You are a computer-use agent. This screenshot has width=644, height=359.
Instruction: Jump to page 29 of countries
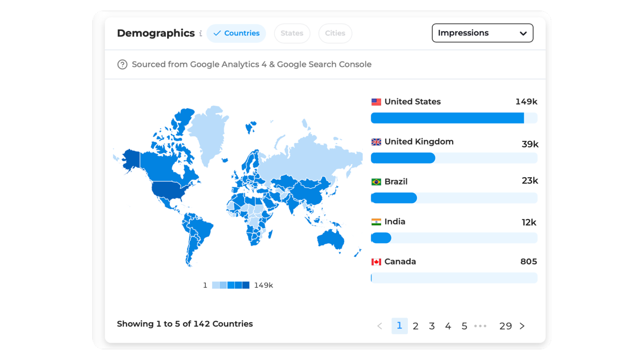point(505,326)
